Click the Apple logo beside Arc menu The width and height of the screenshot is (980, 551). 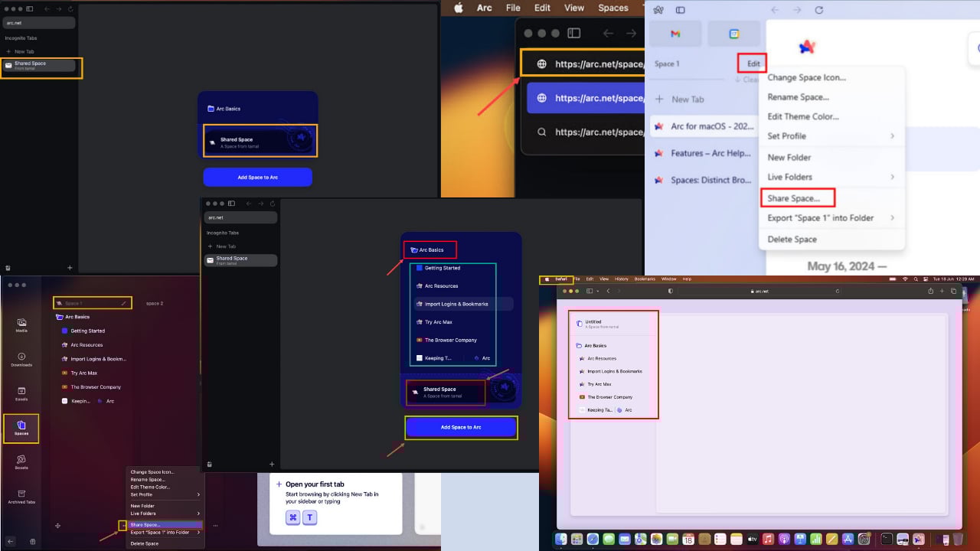459,8
